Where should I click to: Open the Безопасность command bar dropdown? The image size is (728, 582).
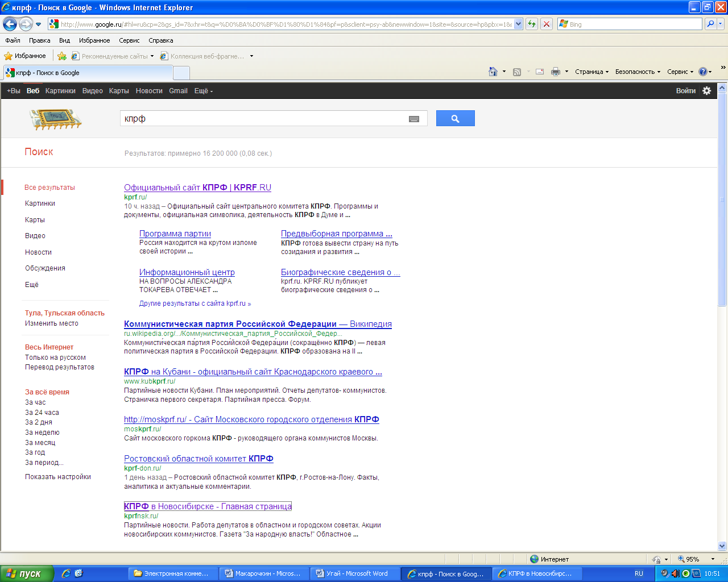pyautogui.click(x=638, y=72)
